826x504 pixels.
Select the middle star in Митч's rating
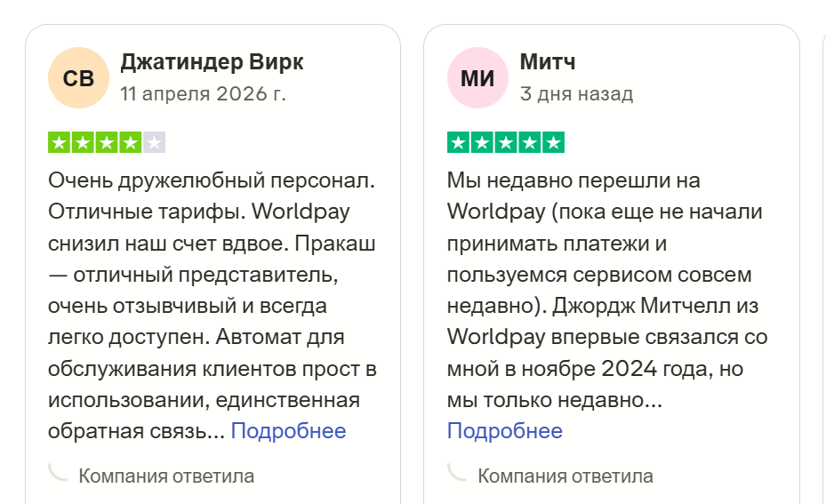click(x=506, y=142)
